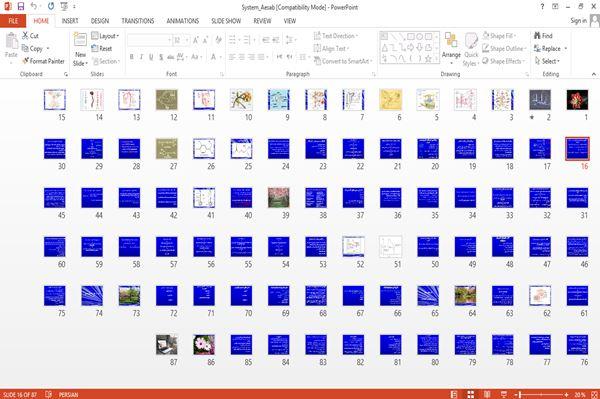
Task: Click the Save icon in quick access toolbar
Action: [x=21, y=7]
